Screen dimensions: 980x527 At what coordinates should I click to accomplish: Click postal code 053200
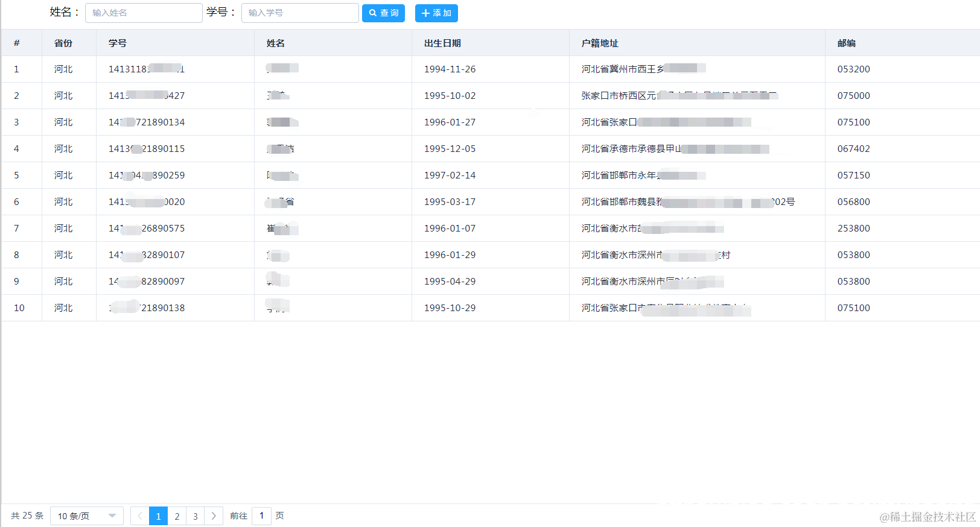tap(853, 69)
